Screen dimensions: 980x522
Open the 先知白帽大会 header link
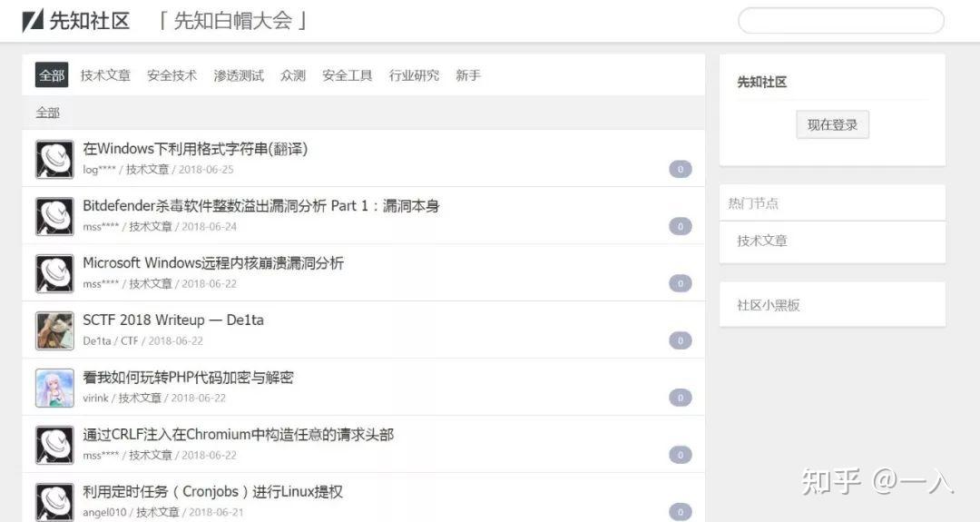[233, 20]
